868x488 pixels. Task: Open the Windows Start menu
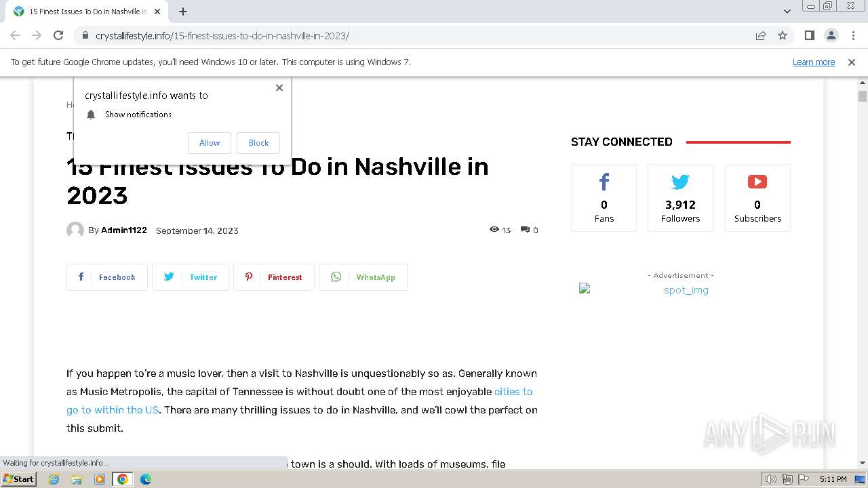(19, 479)
